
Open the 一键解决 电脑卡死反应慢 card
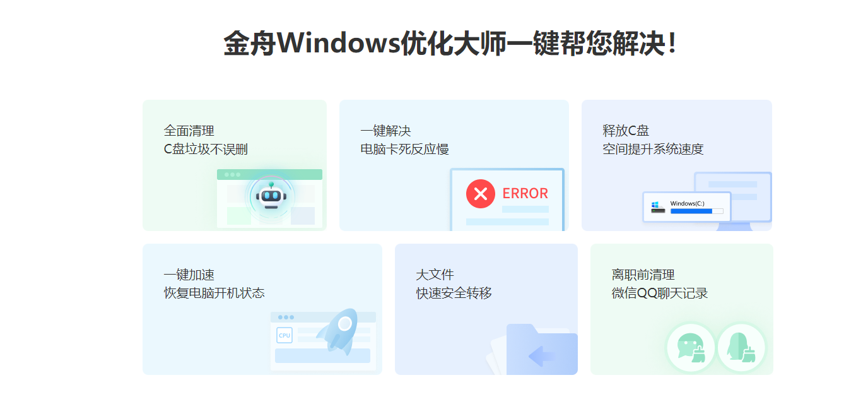[454, 165]
